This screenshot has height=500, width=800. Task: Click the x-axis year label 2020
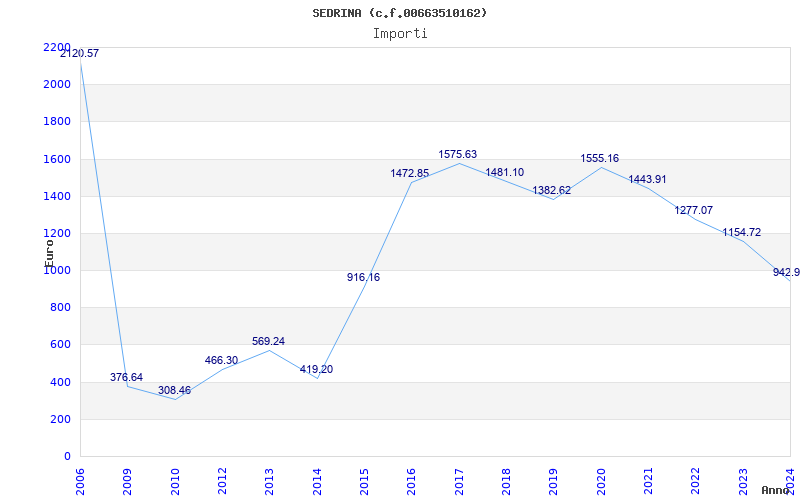[601, 482]
